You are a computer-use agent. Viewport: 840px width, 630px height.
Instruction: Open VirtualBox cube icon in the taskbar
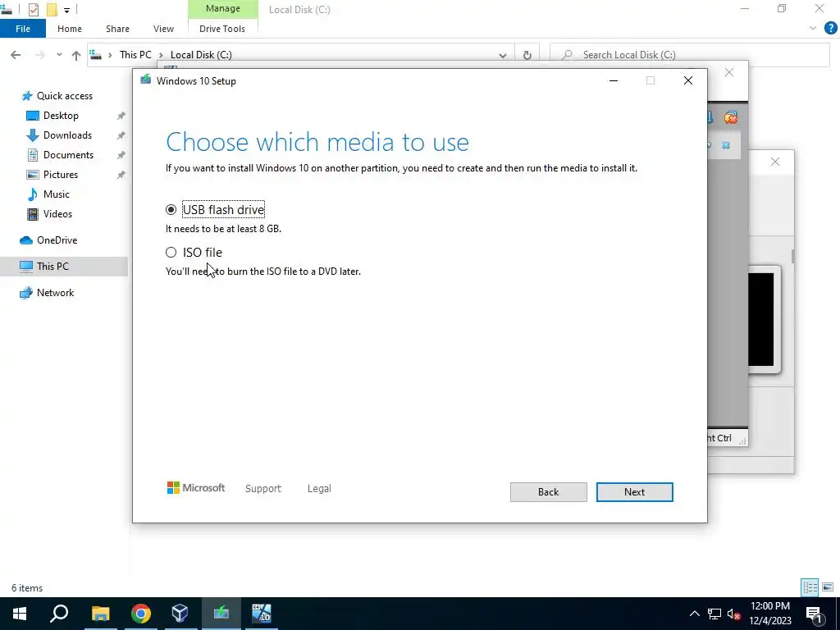click(x=180, y=614)
